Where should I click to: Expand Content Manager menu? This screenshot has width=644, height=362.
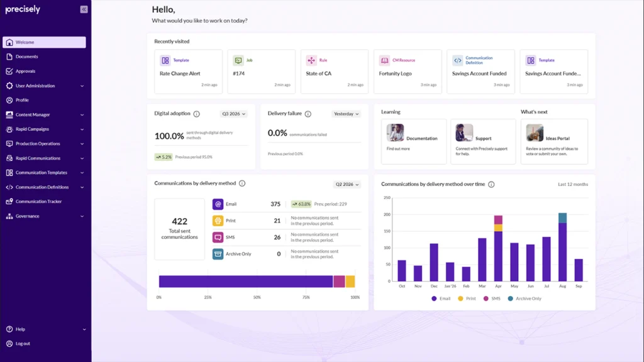pyautogui.click(x=45, y=115)
